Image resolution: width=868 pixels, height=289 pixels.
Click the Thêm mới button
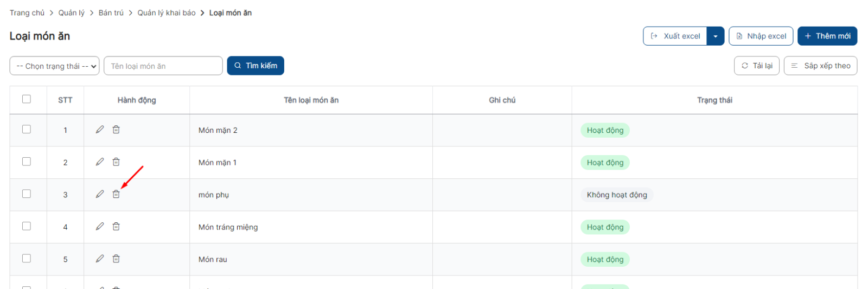[827, 36]
